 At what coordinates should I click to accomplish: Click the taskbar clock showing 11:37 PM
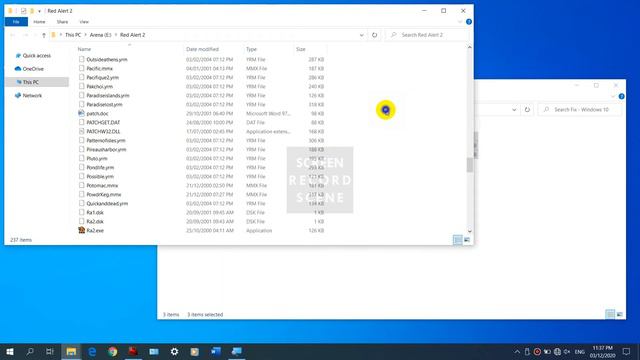tap(602, 351)
